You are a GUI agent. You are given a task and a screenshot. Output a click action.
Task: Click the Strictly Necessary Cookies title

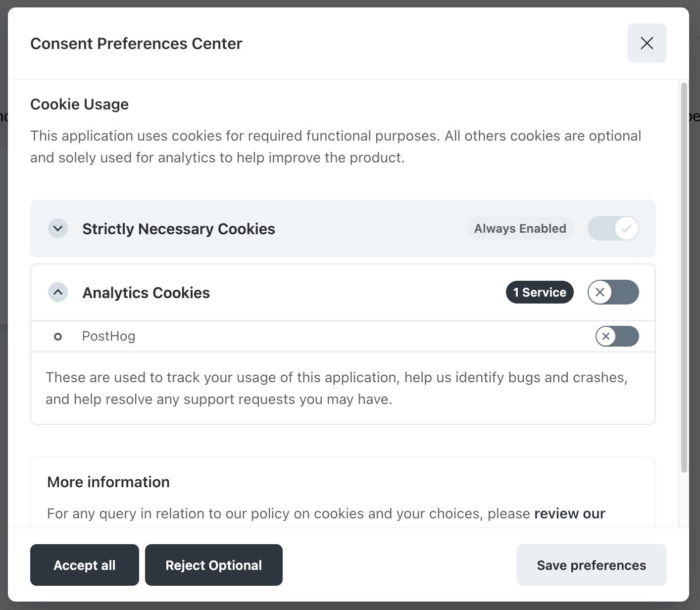pos(179,229)
